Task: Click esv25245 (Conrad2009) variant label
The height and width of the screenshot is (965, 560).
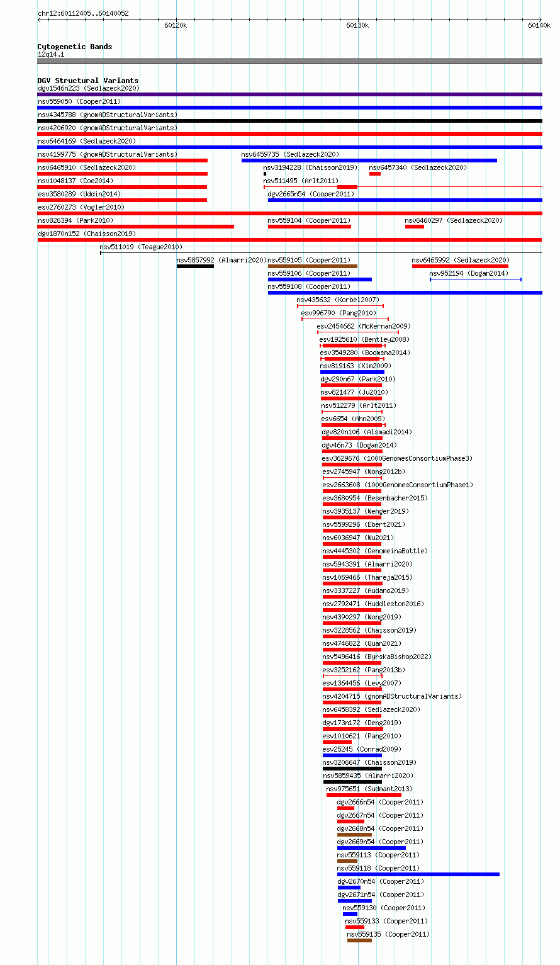Action: coord(362,749)
